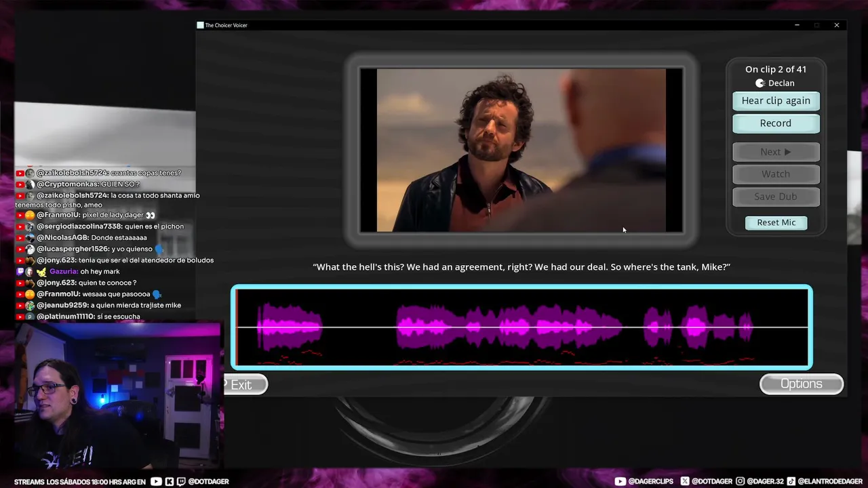Click avatar on "quien te conoce ?" message
The image size is (868, 488).
(30, 283)
